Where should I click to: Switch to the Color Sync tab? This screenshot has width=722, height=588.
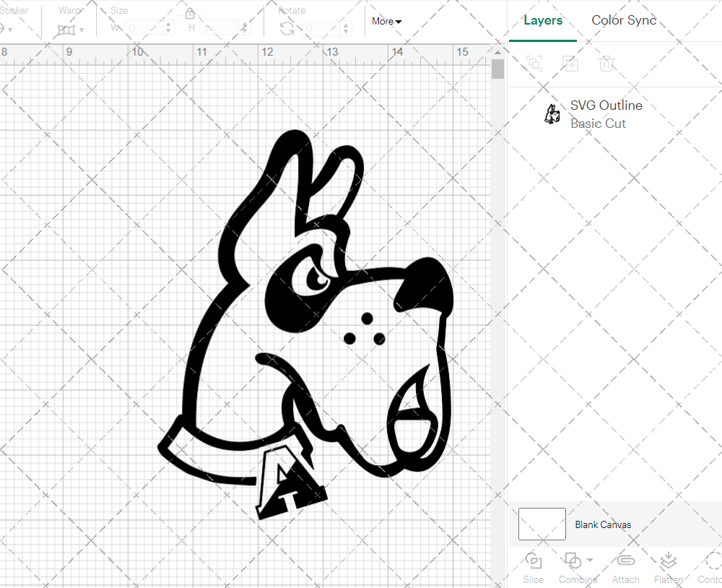(623, 20)
